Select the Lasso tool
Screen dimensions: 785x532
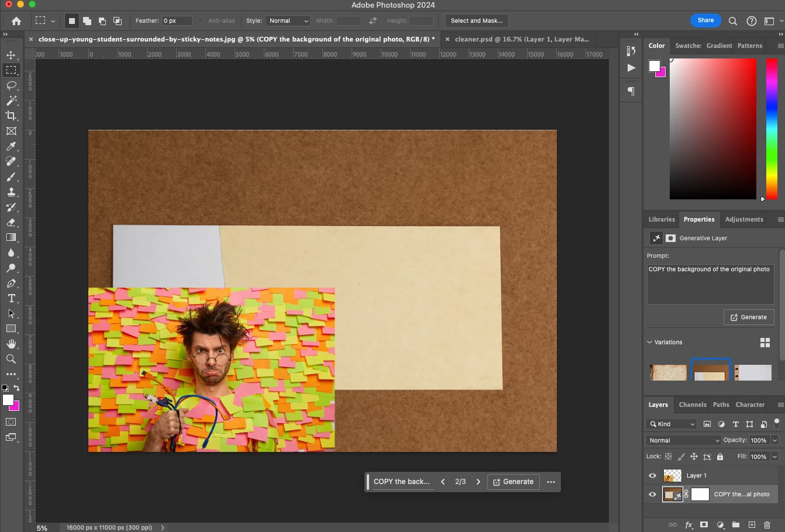pos(11,85)
